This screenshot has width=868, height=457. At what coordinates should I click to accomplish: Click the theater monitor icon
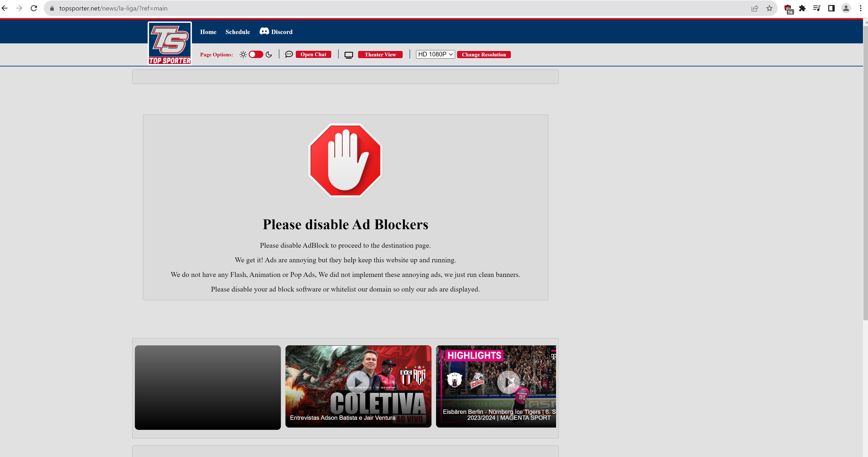(x=348, y=55)
